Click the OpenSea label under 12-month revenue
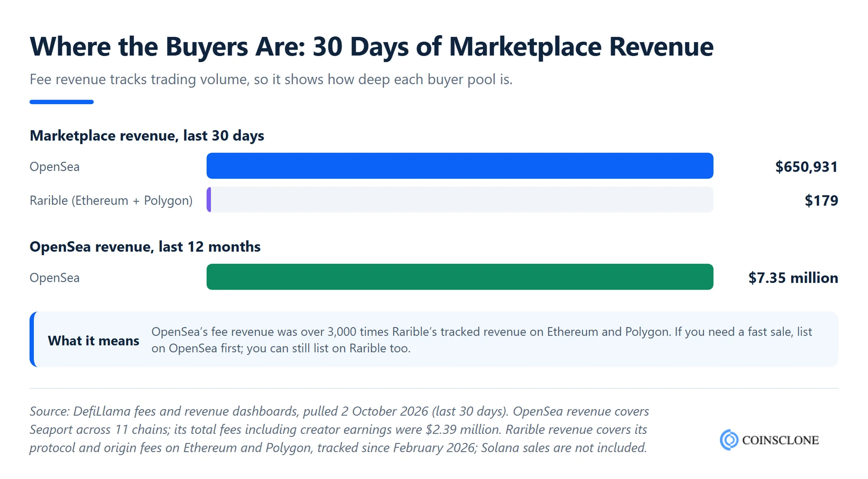This screenshot has height=479, width=868. (55, 278)
